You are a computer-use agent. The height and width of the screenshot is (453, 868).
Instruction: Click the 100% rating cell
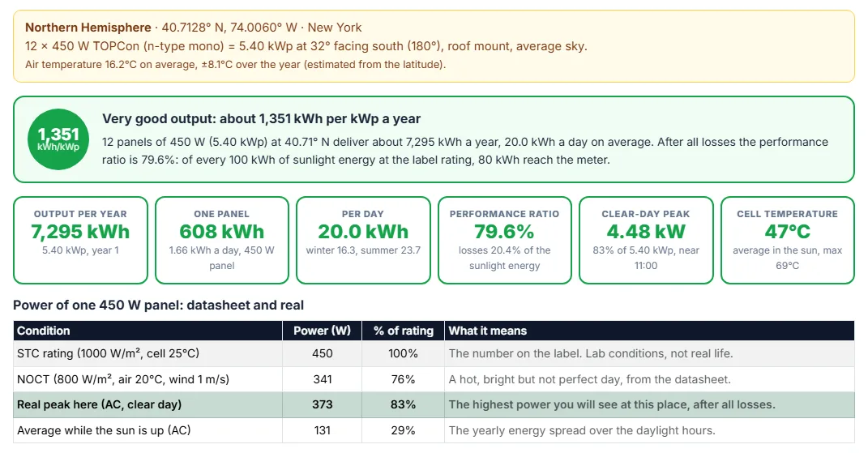(x=403, y=353)
